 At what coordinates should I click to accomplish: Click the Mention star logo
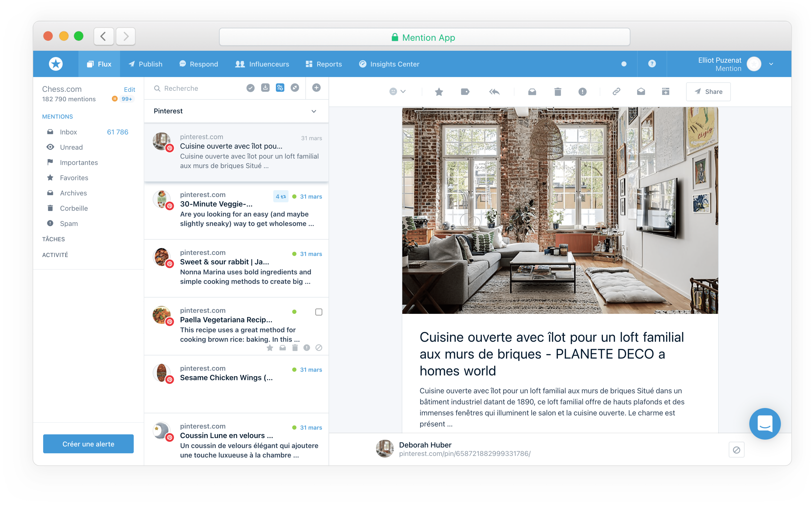56,64
